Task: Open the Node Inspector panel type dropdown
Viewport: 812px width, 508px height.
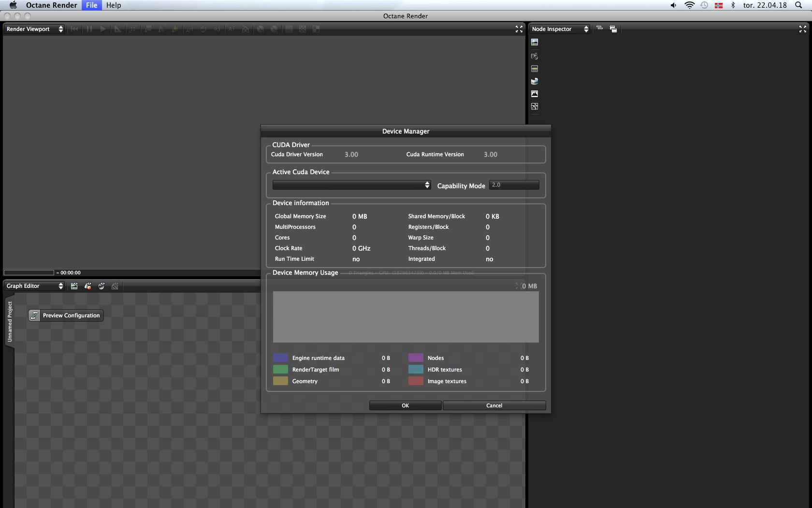Action: pos(560,29)
